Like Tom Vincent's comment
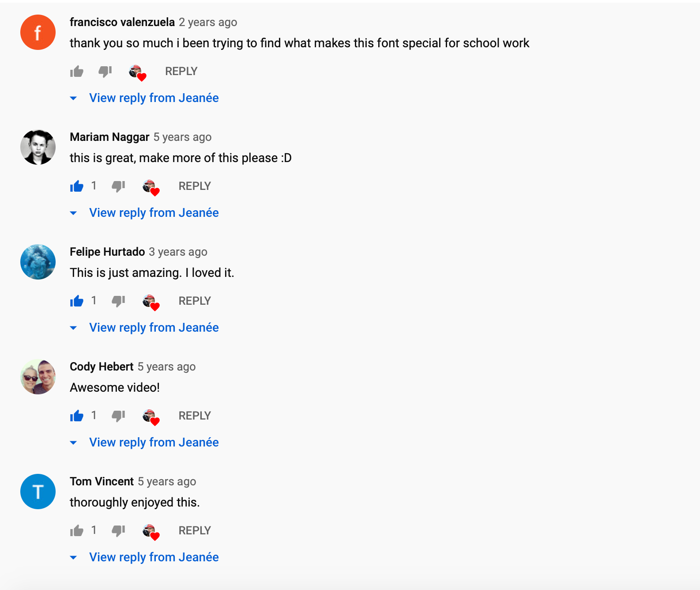 77,531
